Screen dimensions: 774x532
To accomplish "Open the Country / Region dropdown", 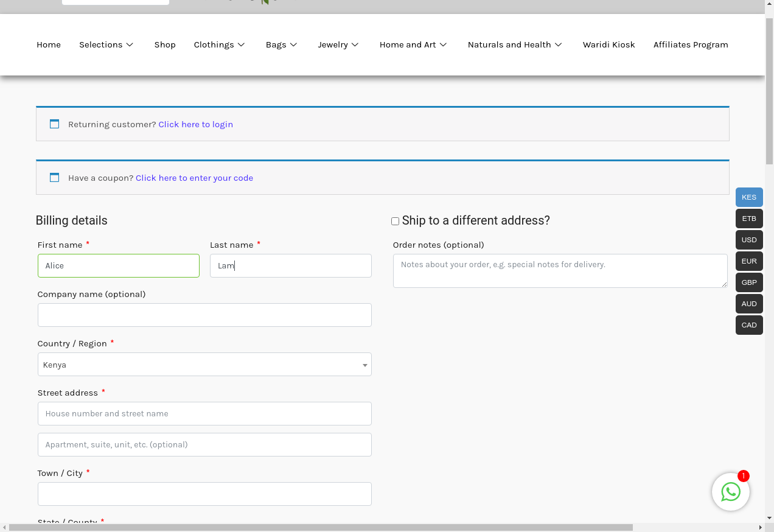I will pos(204,365).
